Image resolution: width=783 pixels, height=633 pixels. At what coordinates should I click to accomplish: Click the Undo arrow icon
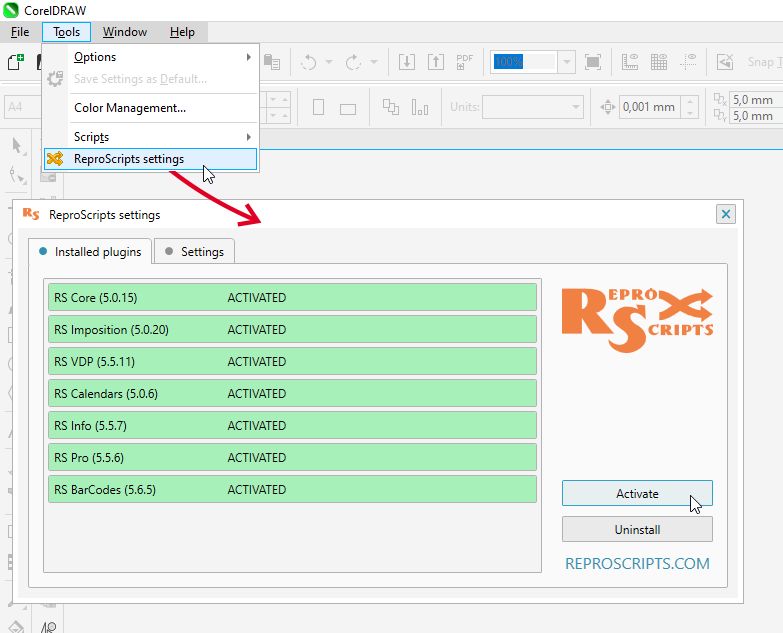pyautogui.click(x=309, y=62)
